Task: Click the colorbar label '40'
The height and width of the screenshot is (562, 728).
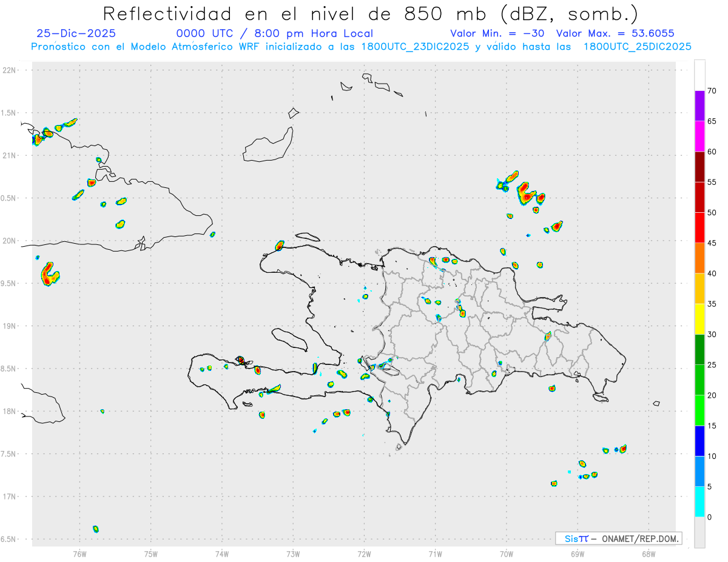Action: (712, 273)
